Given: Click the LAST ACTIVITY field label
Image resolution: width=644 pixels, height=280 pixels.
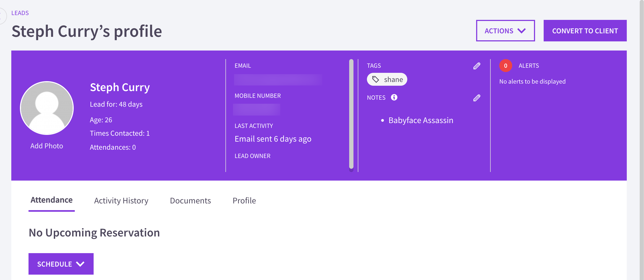Looking at the screenshot, I should click(254, 126).
